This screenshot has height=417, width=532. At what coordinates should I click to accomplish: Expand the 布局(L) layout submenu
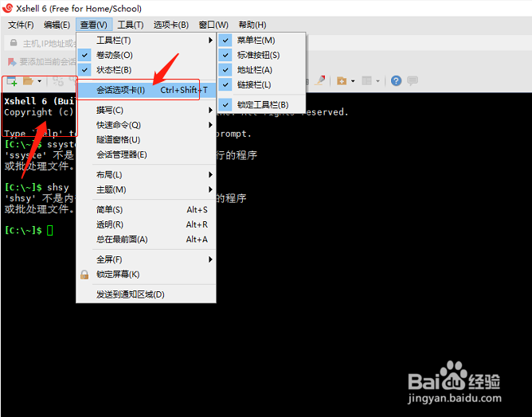coord(147,175)
